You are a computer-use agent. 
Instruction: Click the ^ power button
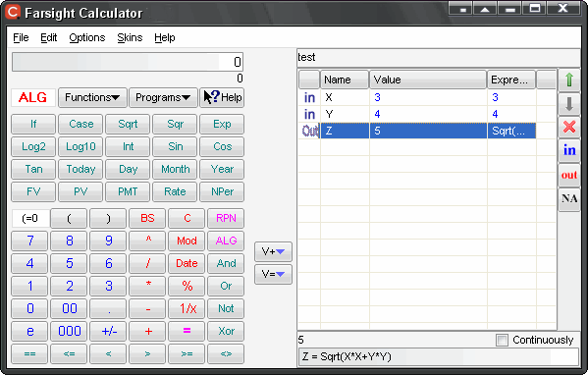(x=147, y=241)
